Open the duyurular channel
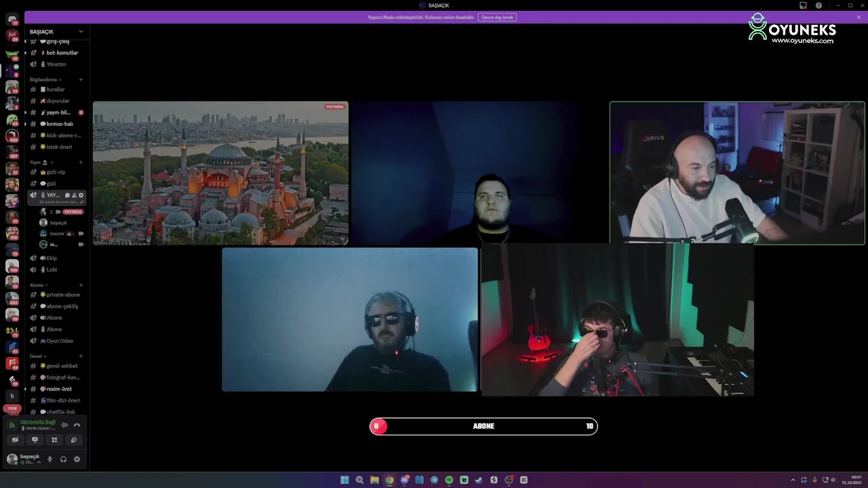The image size is (868, 488). [x=56, y=101]
